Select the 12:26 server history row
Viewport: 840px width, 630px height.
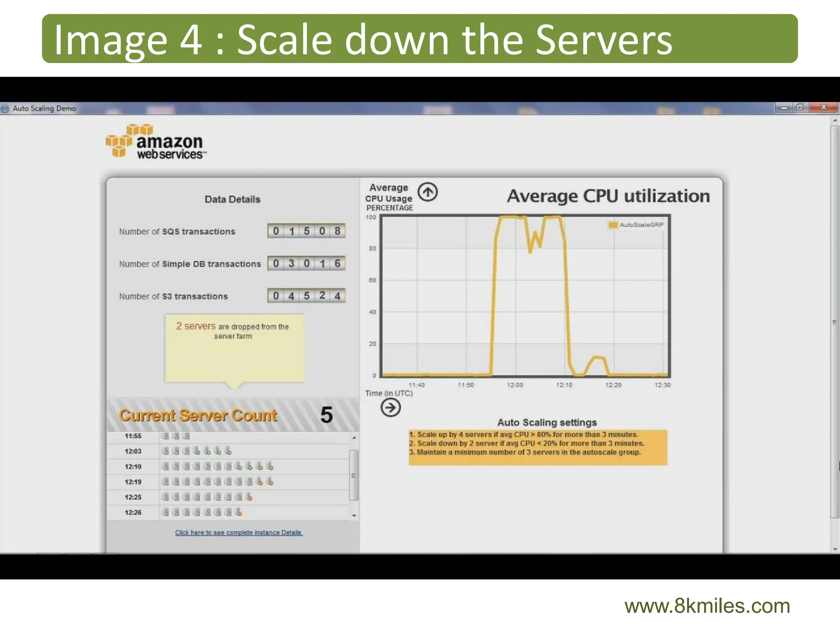228,512
